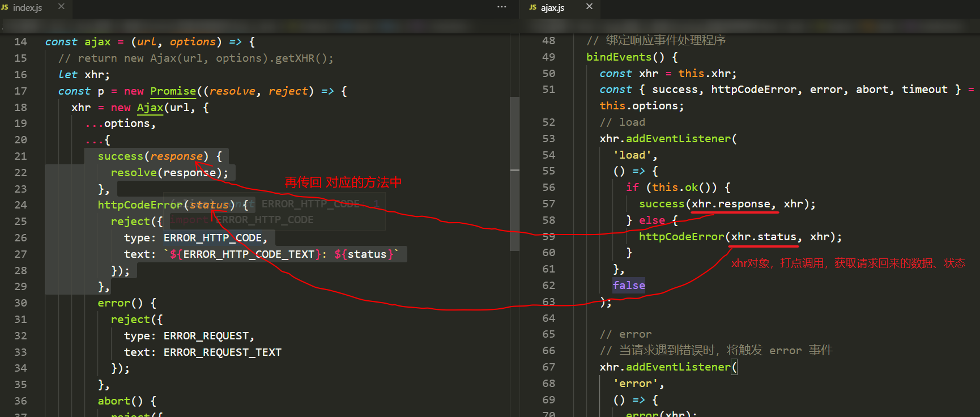This screenshot has height=417, width=980.
Task: Click 'ERROR_HTTP_CODE,' on line 26
Action: coord(215,238)
